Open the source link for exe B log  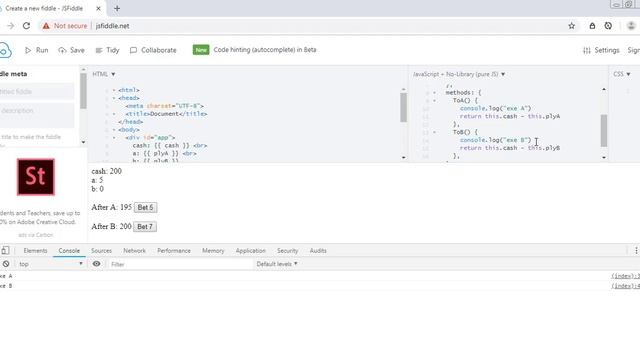point(625,286)
